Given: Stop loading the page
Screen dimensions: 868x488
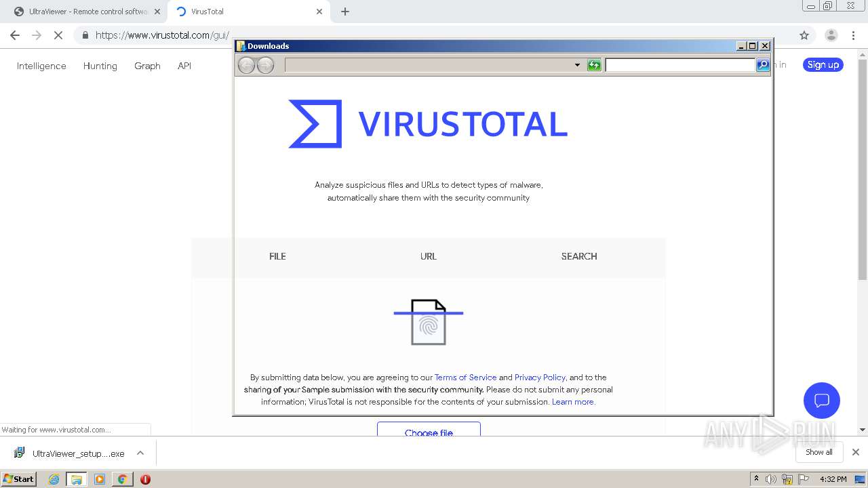Looking at the screenshot, I should pos(58,35).
